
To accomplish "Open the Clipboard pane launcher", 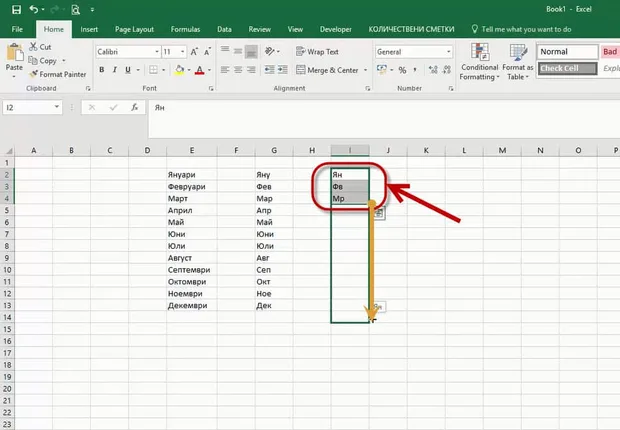I will pos(88,89).
